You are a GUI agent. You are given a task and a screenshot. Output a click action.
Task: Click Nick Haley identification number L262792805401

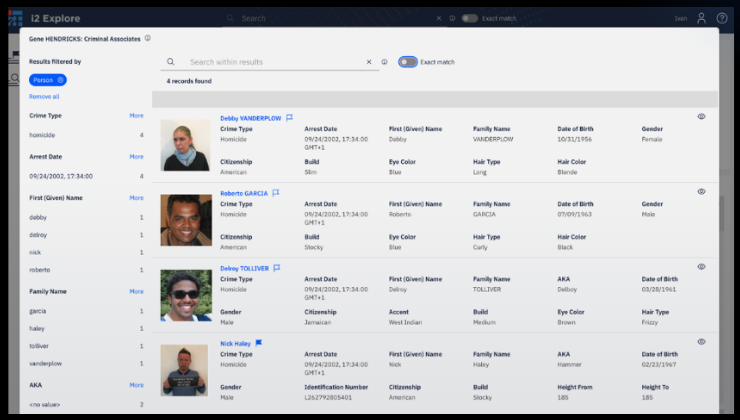point(328,397)
